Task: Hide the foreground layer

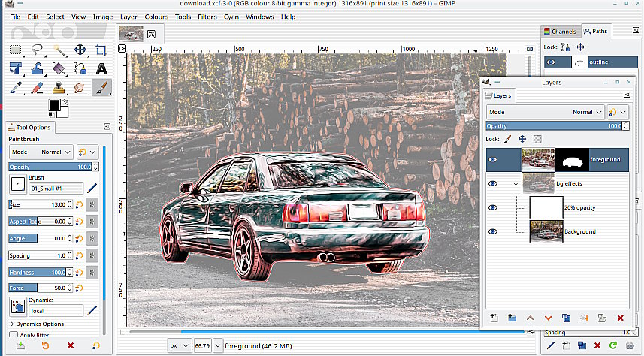Action: click(x=493, y=159)
